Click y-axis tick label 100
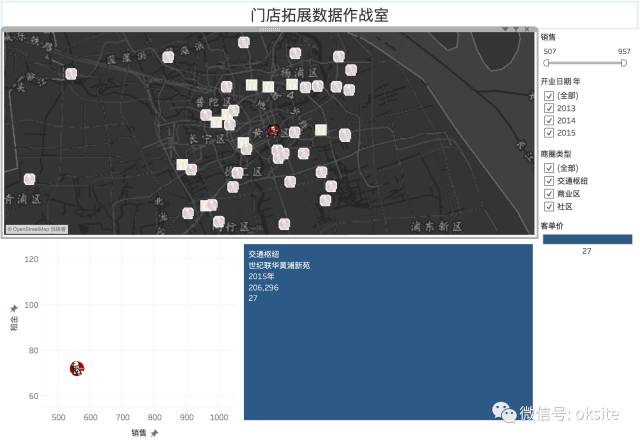The height and width of the screenshot is (442, 640). pyautogui.click(x=31, y=305)
